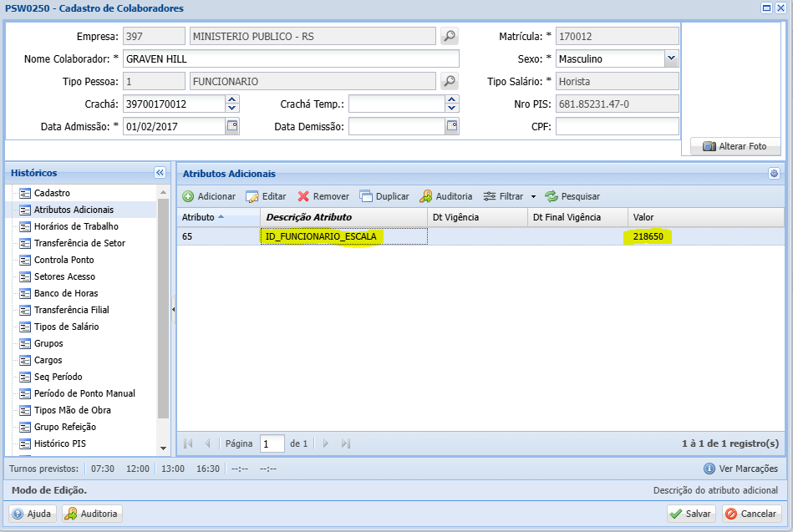Remove the selected attribute
Screen dimensions: 793x532
pos(323,196)
